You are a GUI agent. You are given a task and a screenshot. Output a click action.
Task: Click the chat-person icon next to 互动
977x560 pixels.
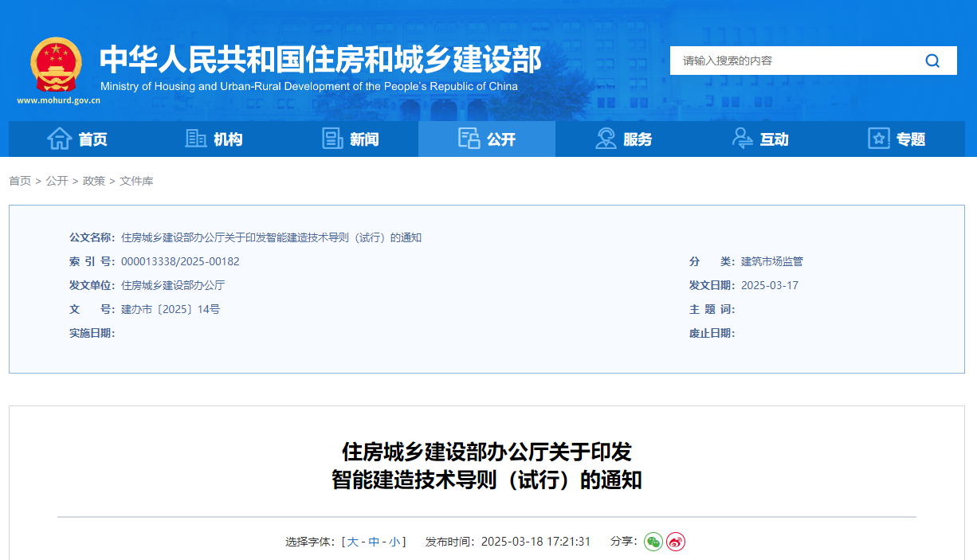[x=741, y=138]
